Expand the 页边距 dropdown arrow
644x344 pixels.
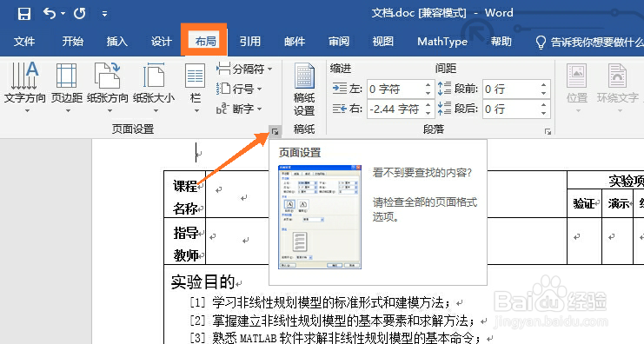coord(68,111)
